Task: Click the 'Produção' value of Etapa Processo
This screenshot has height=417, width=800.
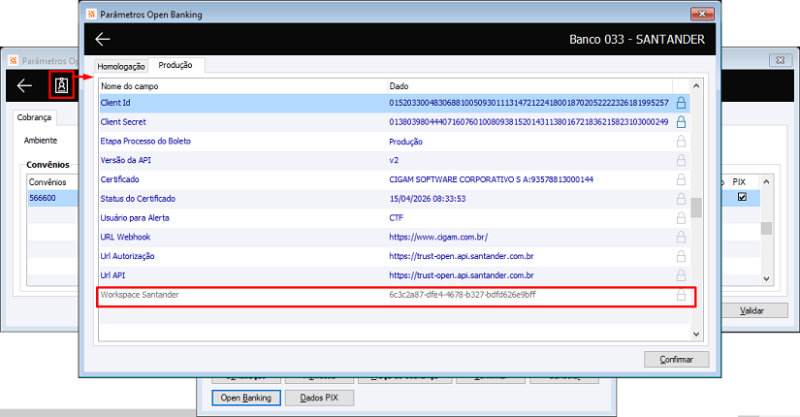Action: click(406, 141)
